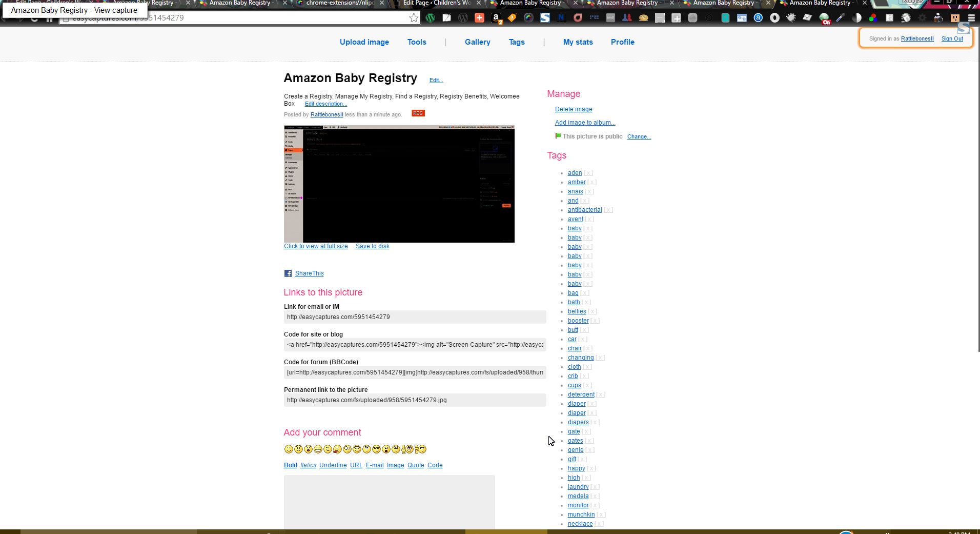Close the chrome-extension browser tab
980x534 pixels.
pyautogui.click(x=382, y=3)
